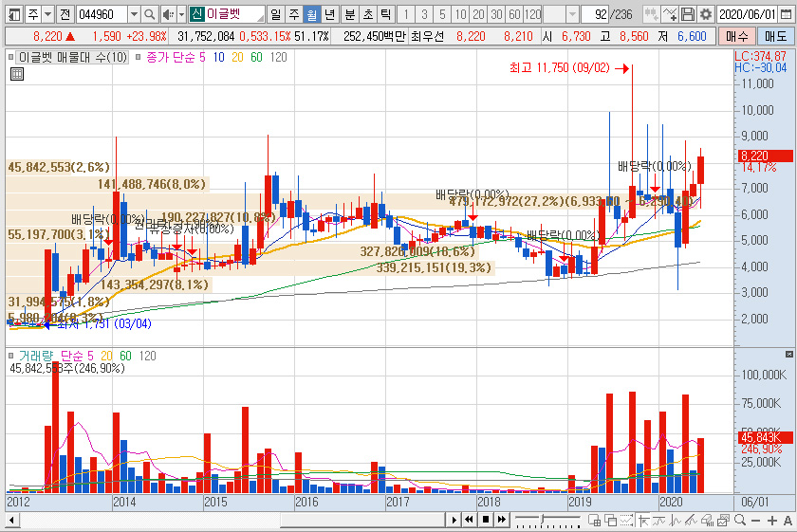Screen dimensions: 797x532
Task: Click the green 신 badge icon
Action: 197,14
